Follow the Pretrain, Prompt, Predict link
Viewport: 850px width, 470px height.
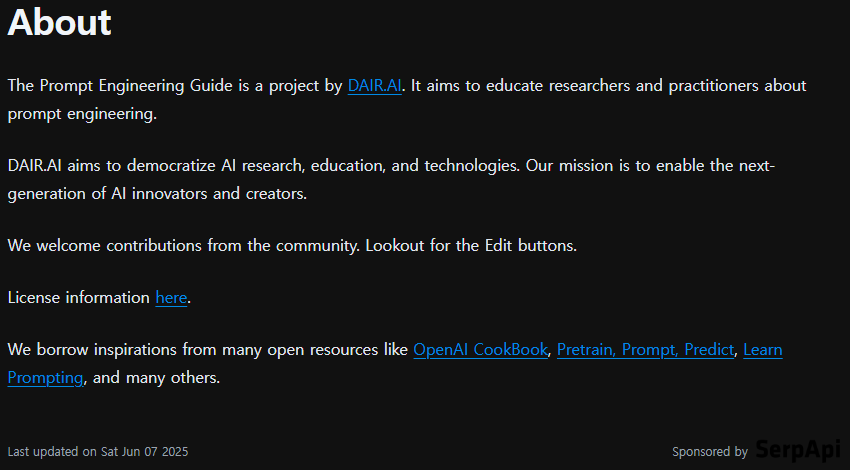click(x=646, y=349)
